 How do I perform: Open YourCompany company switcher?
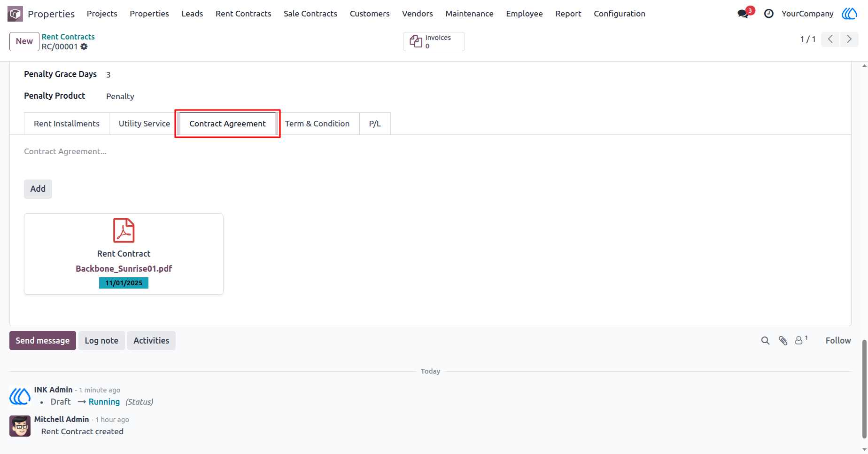[x=807, y=14]
